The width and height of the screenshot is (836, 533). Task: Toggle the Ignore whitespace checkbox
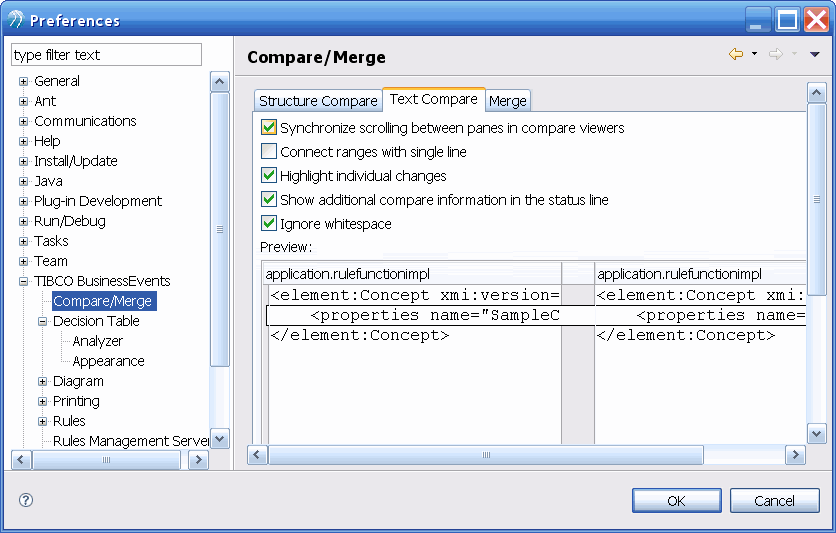(x=268, y=224)
